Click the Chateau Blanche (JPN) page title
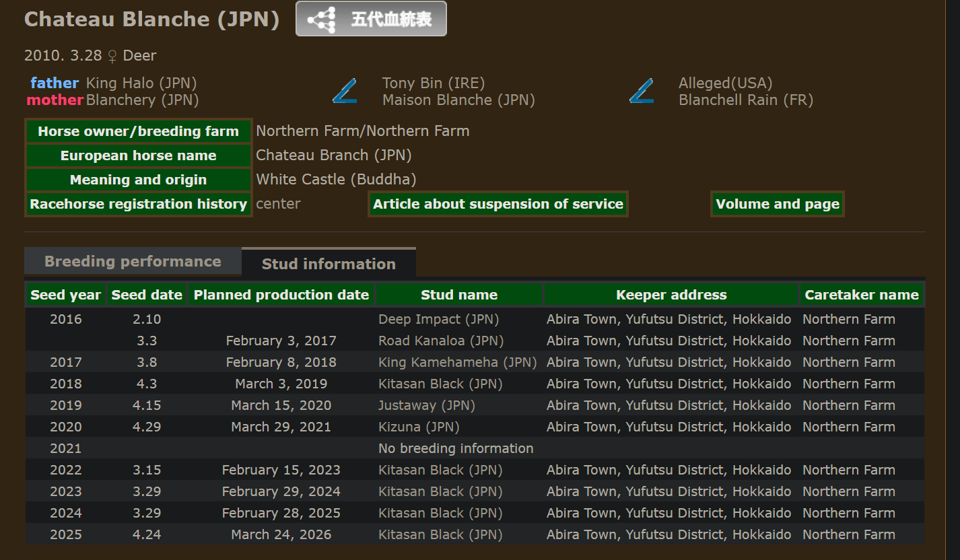Viewport: 960px width, 560px height. [152, 19]
